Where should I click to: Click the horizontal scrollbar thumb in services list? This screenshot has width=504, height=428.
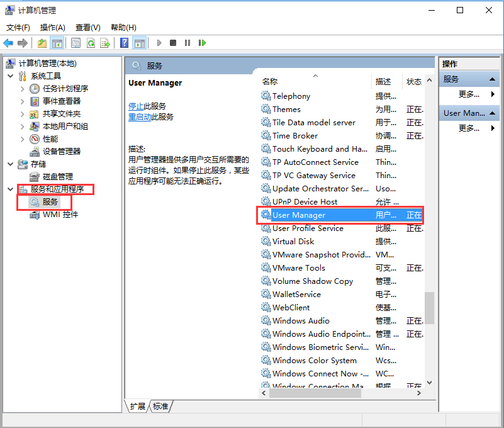coord(315,393)
